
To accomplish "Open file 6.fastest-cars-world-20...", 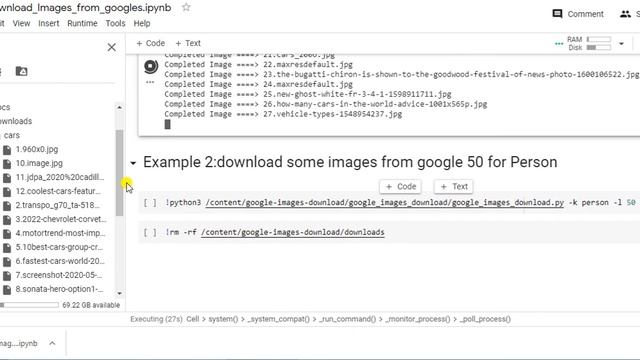I will 60,261.
